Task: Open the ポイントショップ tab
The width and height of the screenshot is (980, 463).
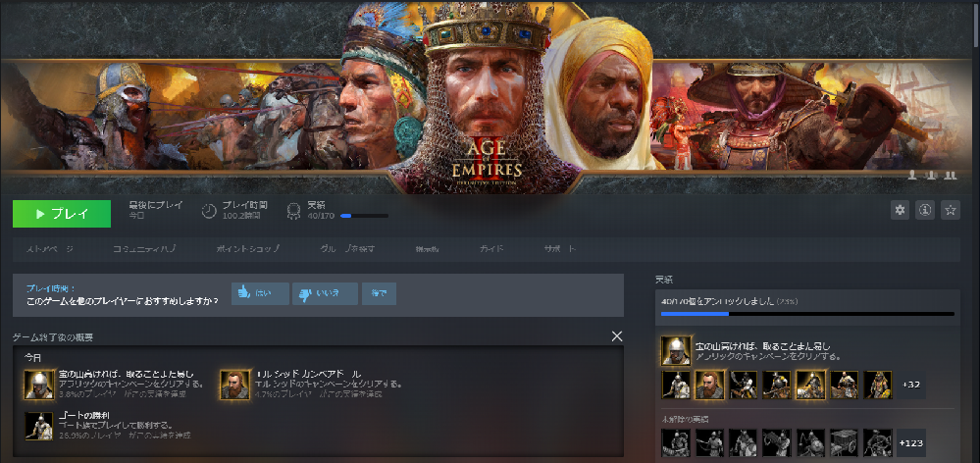Action: (x=248, y=249)
